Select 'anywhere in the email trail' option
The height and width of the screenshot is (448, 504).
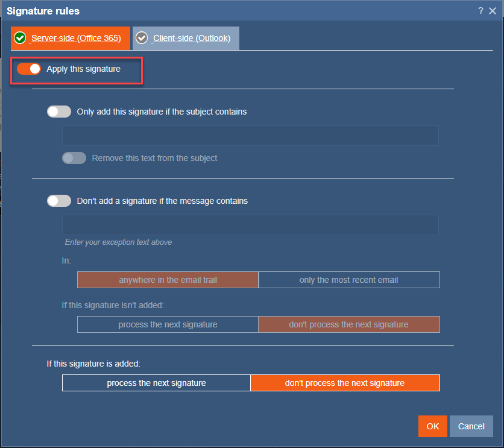pos(168,280)
